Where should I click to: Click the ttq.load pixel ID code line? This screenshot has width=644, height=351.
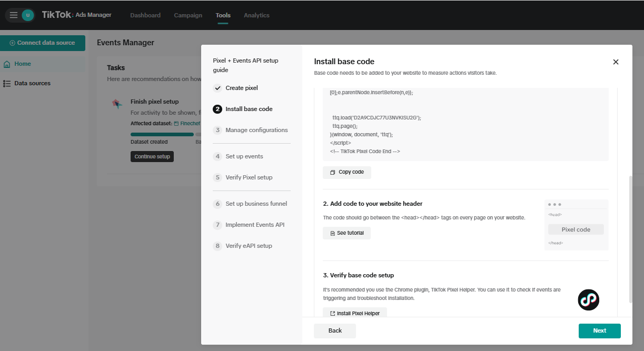(x=377, y=118)
